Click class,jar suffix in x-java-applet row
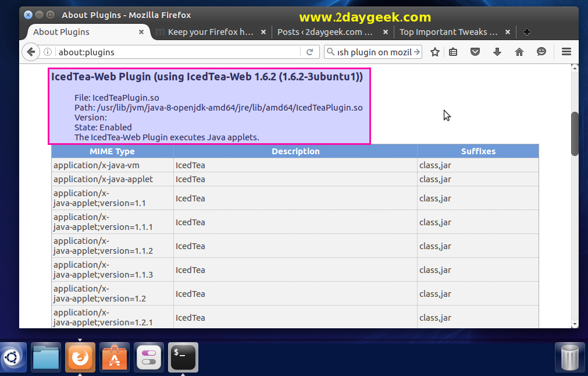Image resolution: width=588 pixels, height=376 pixels. click(x=435, y=179)
